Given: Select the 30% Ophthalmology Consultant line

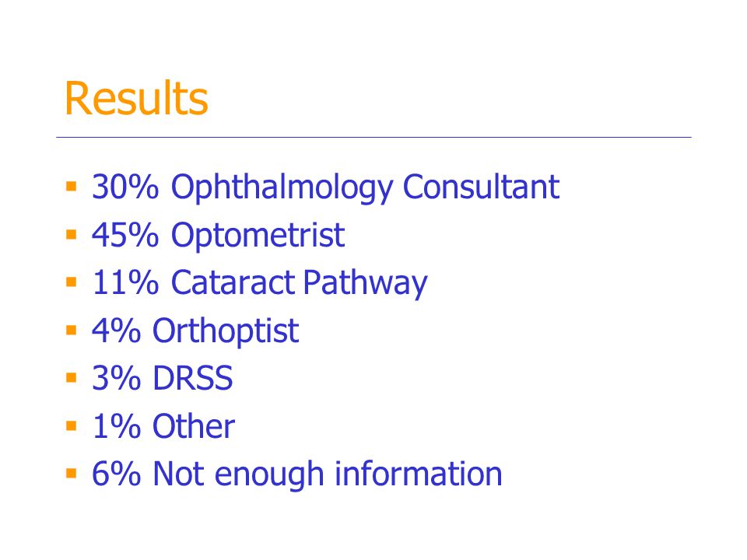Looking at the screenshot, I should [x=325, y=187].
